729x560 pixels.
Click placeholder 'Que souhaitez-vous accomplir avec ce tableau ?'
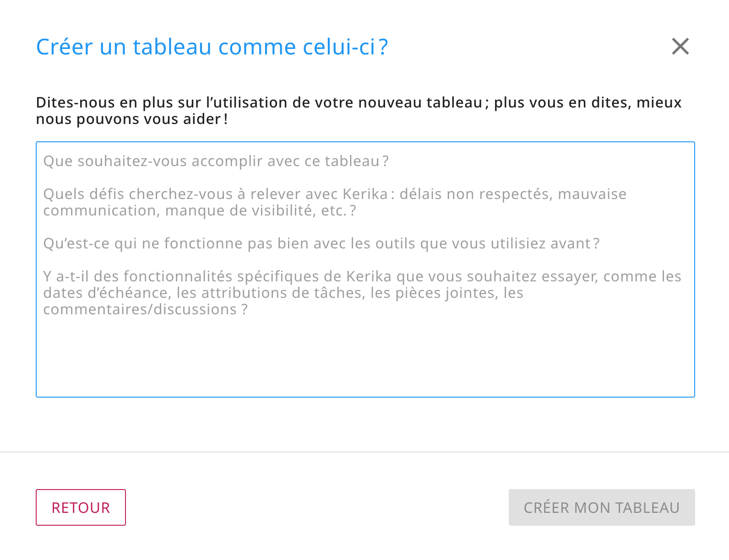tap(216, 161)
